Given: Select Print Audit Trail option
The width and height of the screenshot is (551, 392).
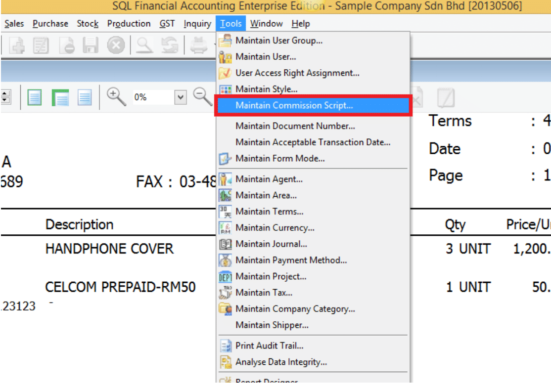Looking at the screenshot, I should click(x=269, y=346).
